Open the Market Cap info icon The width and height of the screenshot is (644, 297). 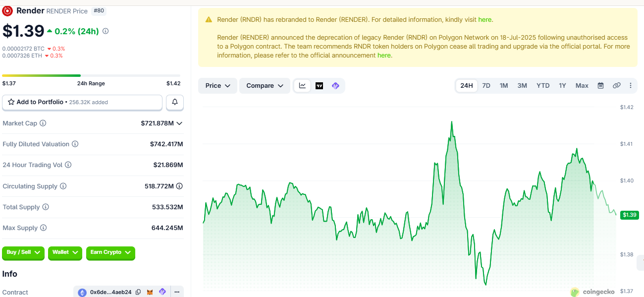click(43, 123)
